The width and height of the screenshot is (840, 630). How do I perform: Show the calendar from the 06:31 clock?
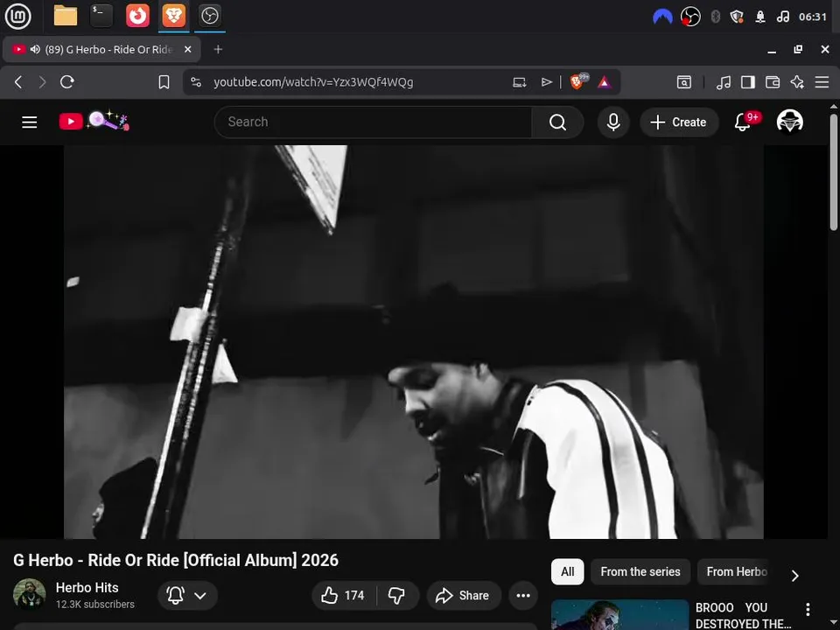tap(813, 17)
